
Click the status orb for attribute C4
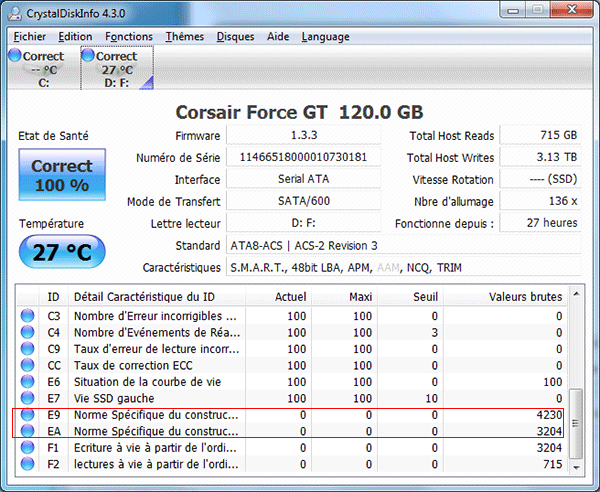coord(27,332)
